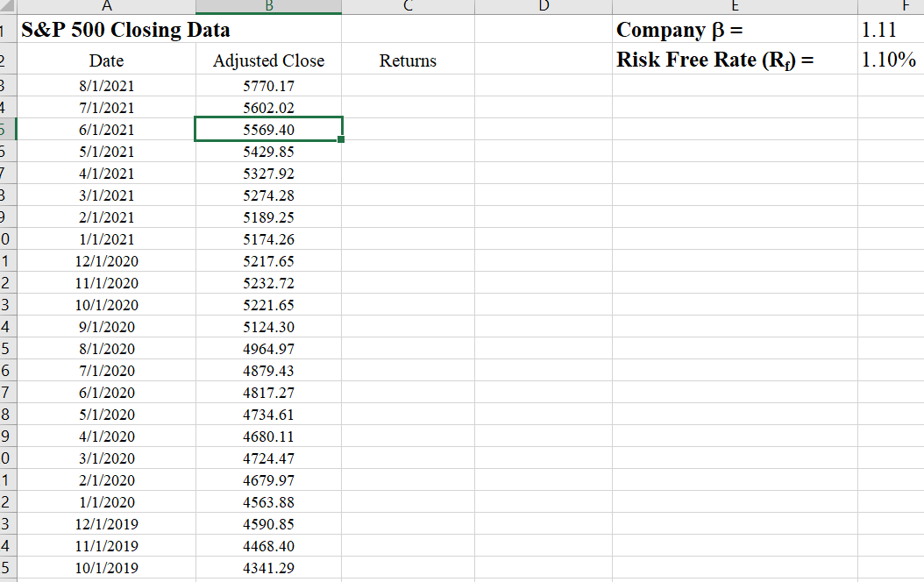Click the fill handle of selected cell B5
This screenshot has width=924, height=582.
click(341, 138)
